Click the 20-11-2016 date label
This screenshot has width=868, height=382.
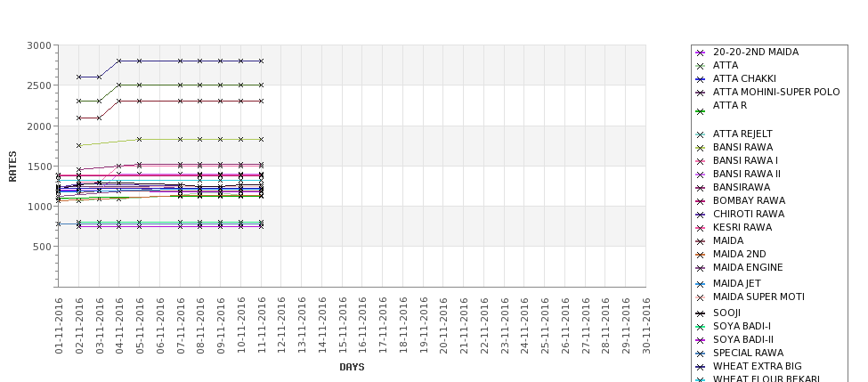pos(443,326)
